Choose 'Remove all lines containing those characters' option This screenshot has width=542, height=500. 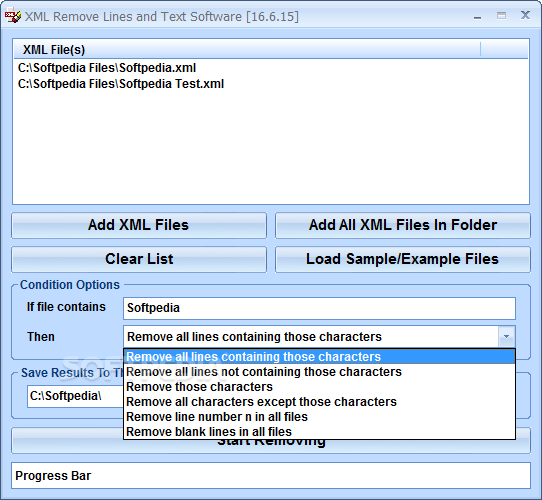319,357
